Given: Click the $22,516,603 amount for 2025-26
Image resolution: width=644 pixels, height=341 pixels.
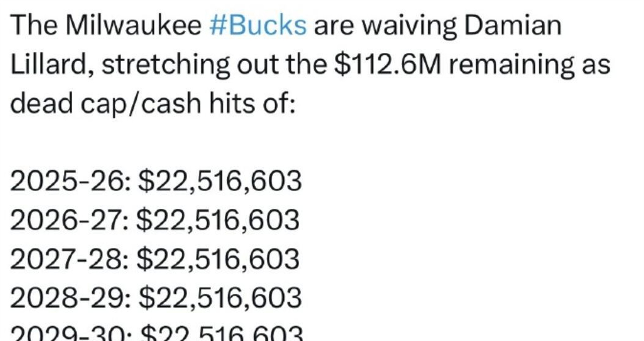Looking at the screenshot, I should [x=220, y=182].
